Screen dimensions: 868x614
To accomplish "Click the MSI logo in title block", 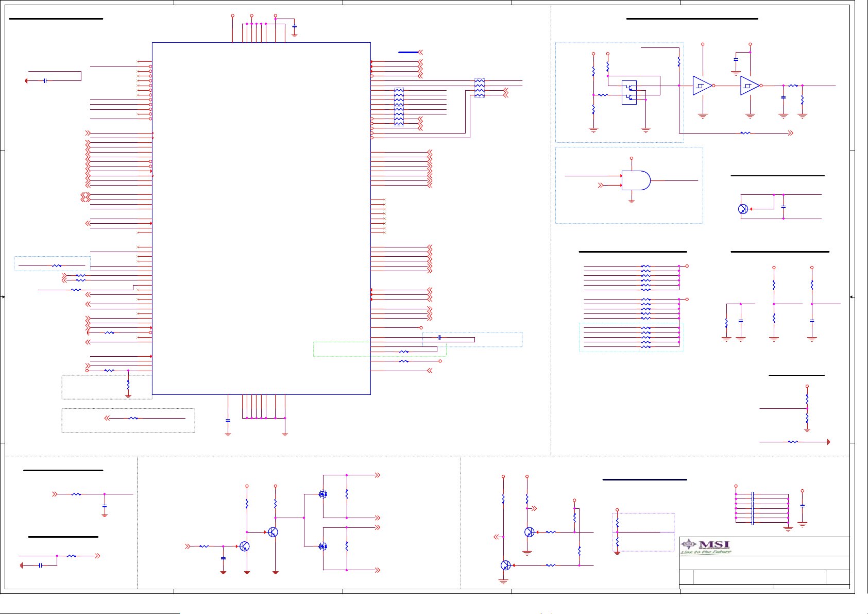I will pyautogui.click(x=706, y=546).
